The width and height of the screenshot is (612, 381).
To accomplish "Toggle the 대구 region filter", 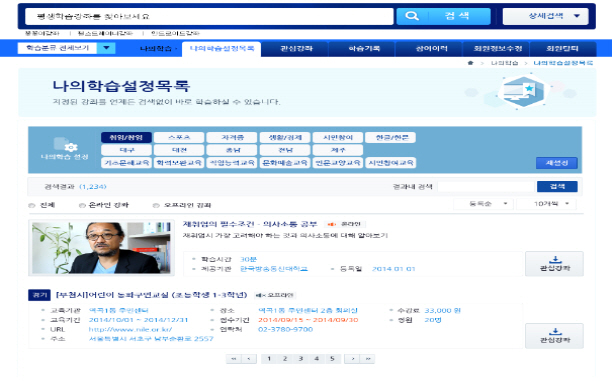I will tap(126, 150).
